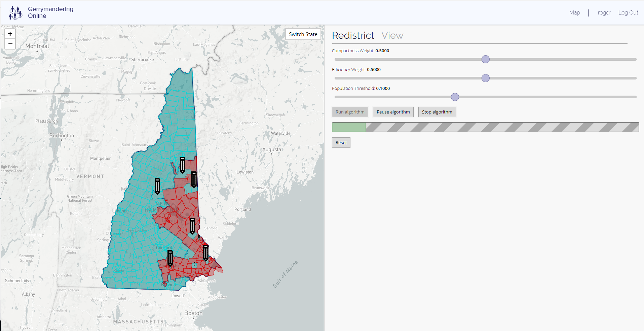Viewport: 644px width, 331px height.
Task: Click the Montpelier label on the map
Action: [100, 159]
